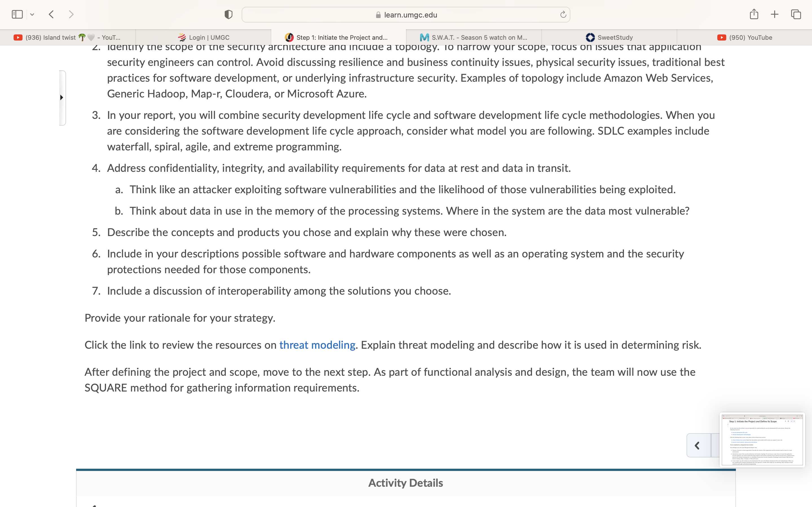This screenshot has height=507, width=812.
Task: Switch to the S.W.A.T. Season 5 tab
Action: [x=474, y=37]
